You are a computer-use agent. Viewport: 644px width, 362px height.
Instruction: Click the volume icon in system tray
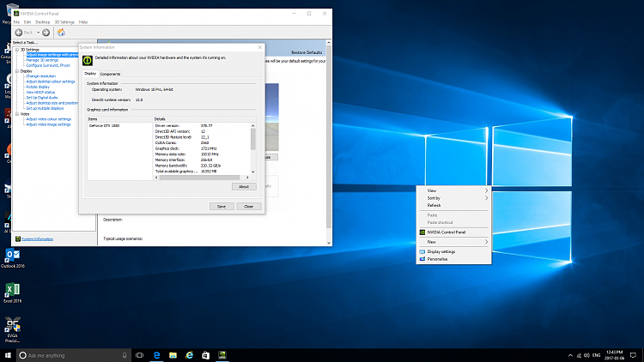(587, 355)
